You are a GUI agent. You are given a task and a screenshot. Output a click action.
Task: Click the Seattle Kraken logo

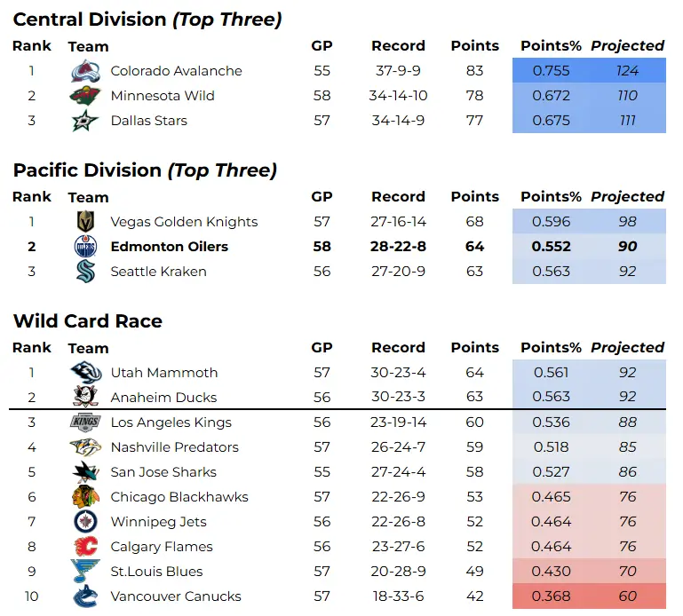(x=85, y=272)
